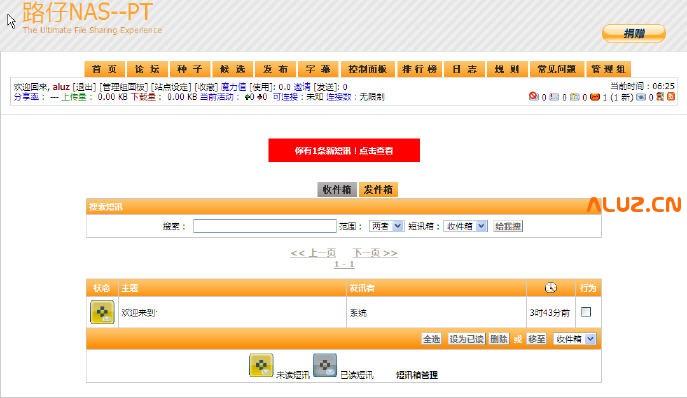Screen dimensions: 687x398
Task: Switch to the 发件箱 sentbox tab
Action: [378, 189]
